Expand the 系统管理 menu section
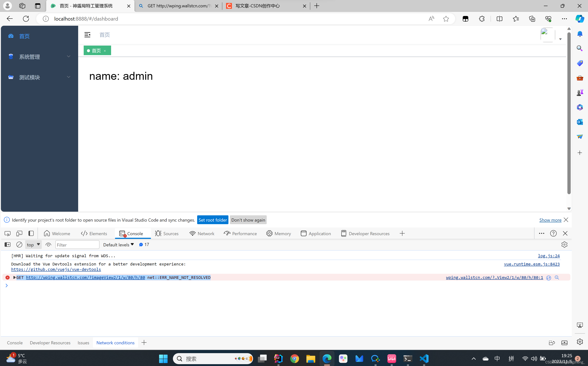 point(30,57)
